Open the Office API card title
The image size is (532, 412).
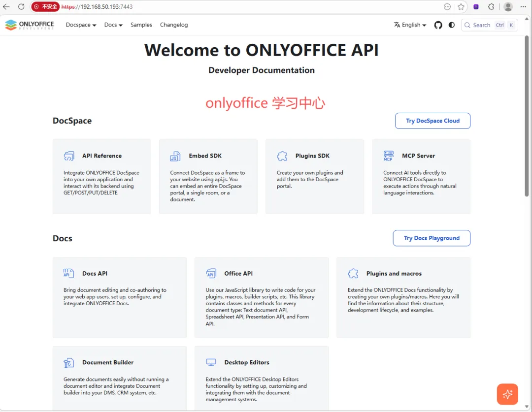[x=238, y=273]
